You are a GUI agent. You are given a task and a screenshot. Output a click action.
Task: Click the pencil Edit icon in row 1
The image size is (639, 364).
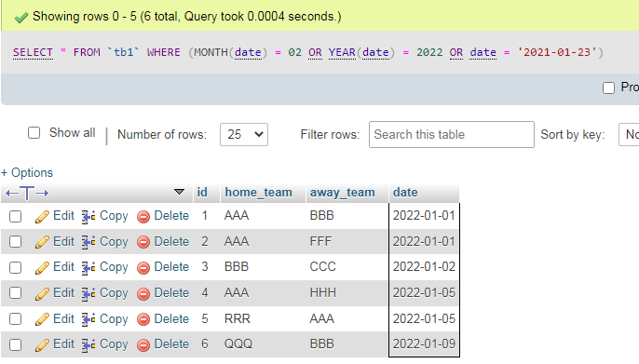coord(43,217)
